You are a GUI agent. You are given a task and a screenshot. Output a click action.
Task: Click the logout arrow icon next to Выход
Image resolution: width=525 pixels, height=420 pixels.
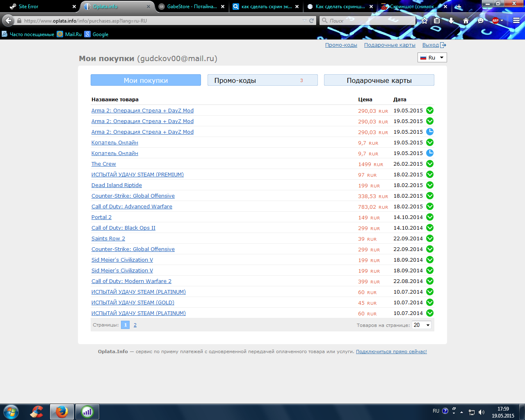[x=443, y=45]
